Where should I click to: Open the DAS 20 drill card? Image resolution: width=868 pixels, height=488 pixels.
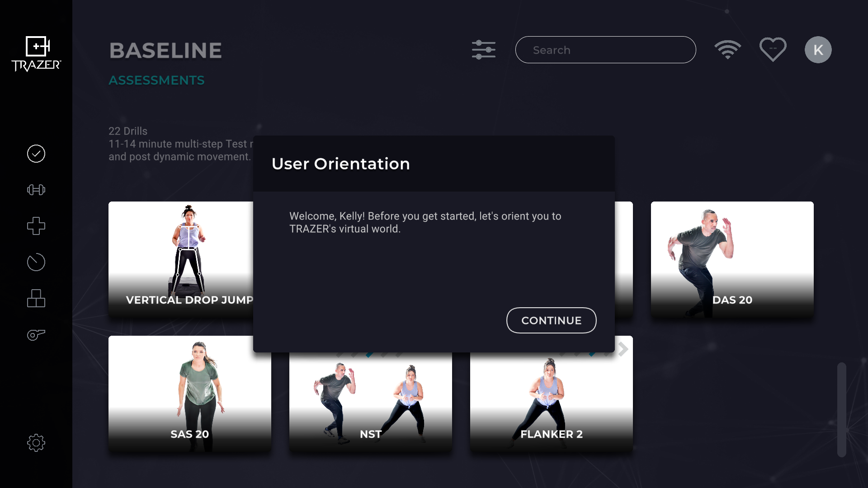pos(732,260)
